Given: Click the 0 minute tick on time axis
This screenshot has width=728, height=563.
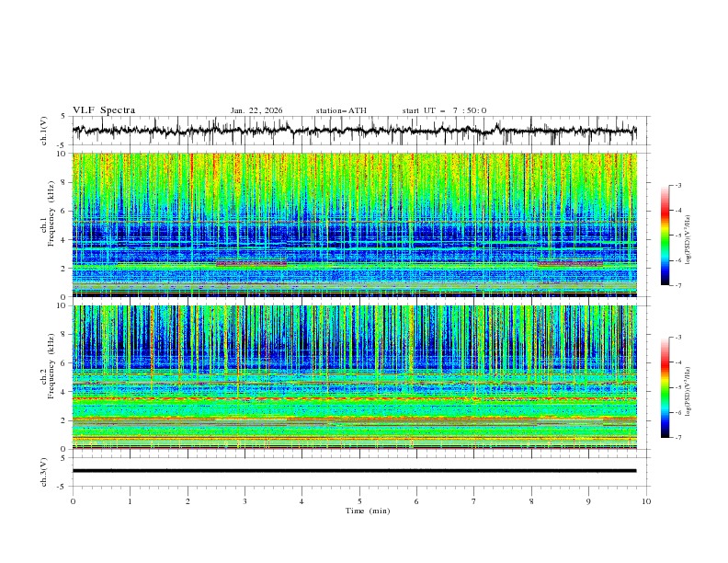Looking at the screenshot, I should point(73,500).
